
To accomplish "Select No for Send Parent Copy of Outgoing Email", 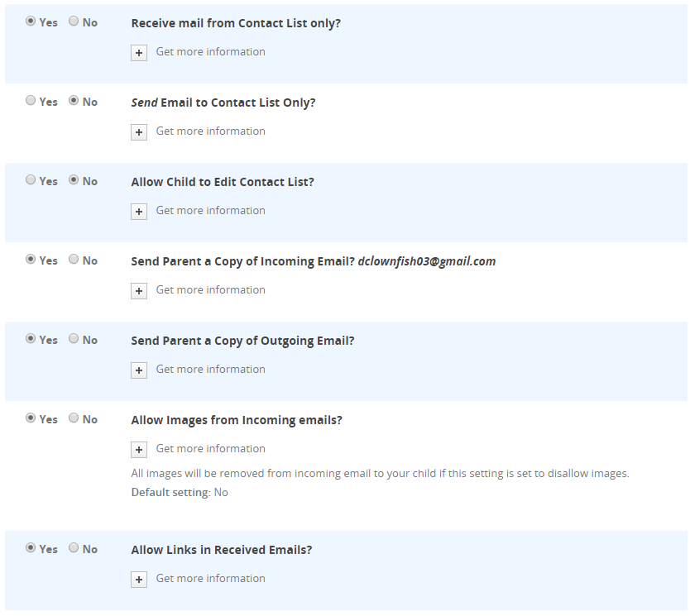I will (74, 339).
